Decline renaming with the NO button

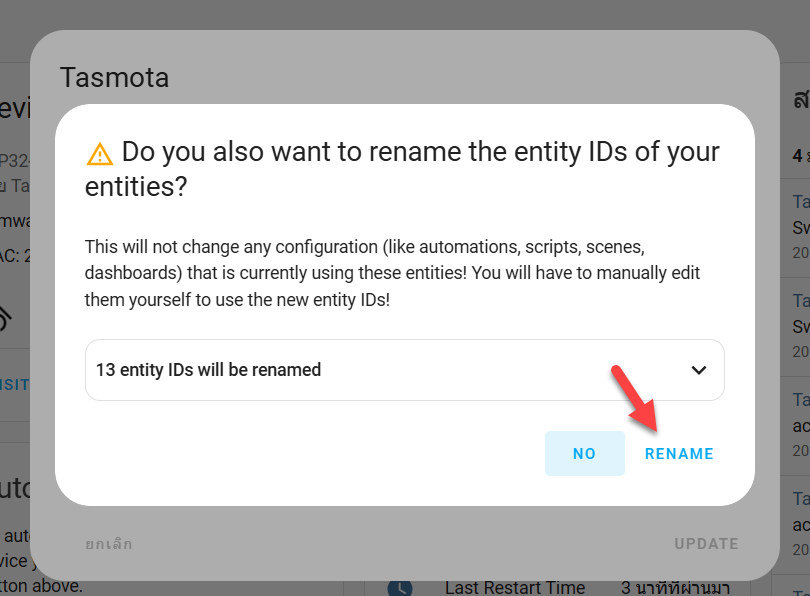(584, 453)
